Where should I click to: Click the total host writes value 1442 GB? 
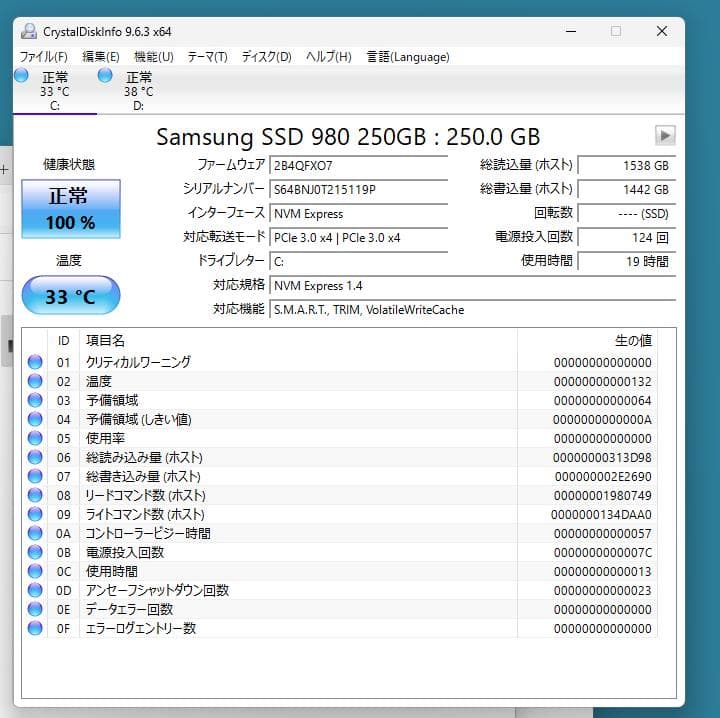click(x=627, y=189)
